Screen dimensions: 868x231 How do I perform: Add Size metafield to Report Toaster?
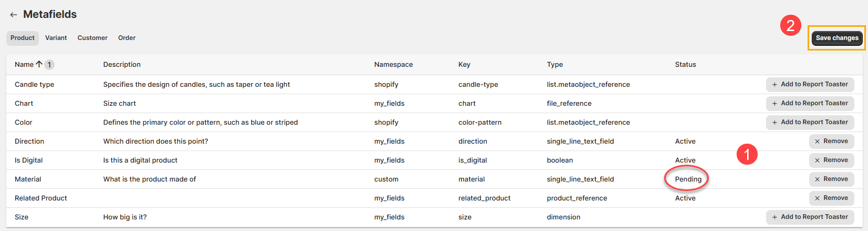click(810, 217)
